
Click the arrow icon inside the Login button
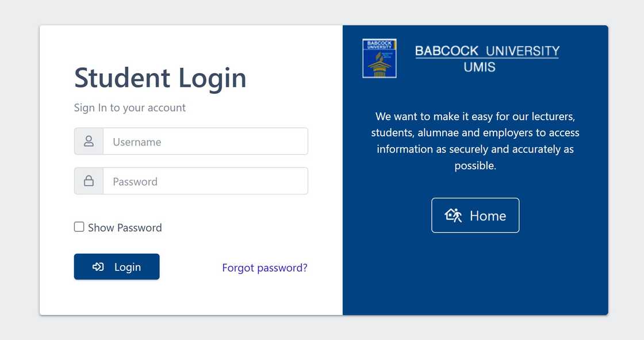pos(98,266)
